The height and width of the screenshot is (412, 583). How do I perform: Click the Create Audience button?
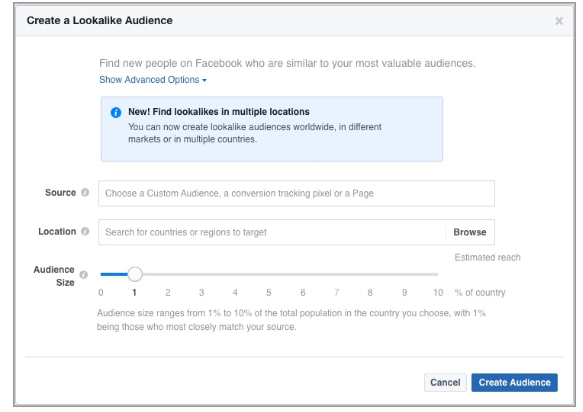(x=515, y=382)
